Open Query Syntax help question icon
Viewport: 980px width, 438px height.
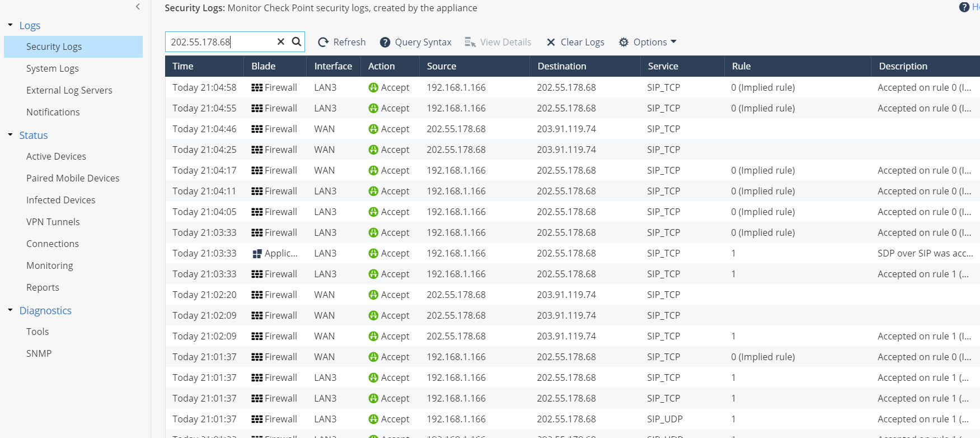tap(385, 42)
